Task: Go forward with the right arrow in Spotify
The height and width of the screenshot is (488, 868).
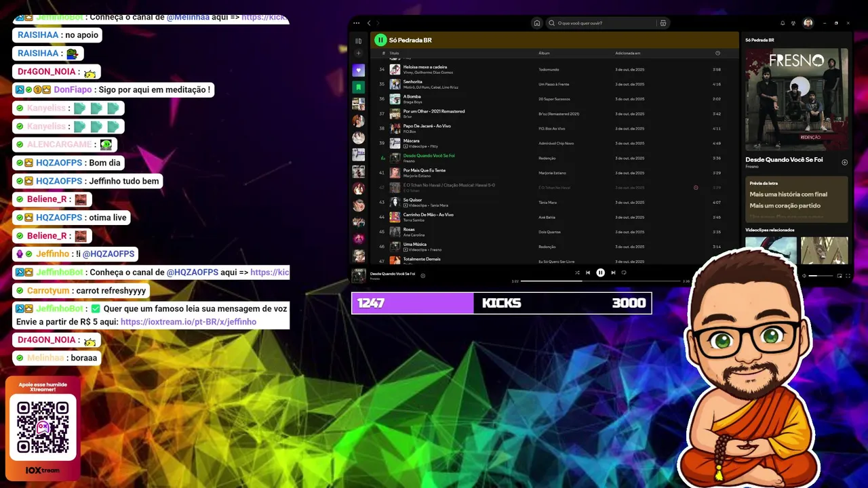Action: click(x=378, y=23)
